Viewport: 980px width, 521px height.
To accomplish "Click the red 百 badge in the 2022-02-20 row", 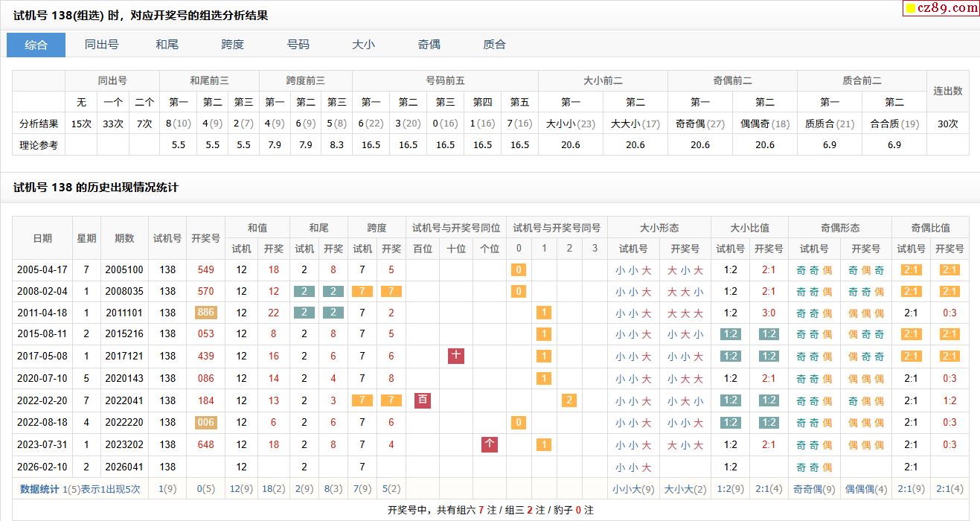I will pos(423,400).
